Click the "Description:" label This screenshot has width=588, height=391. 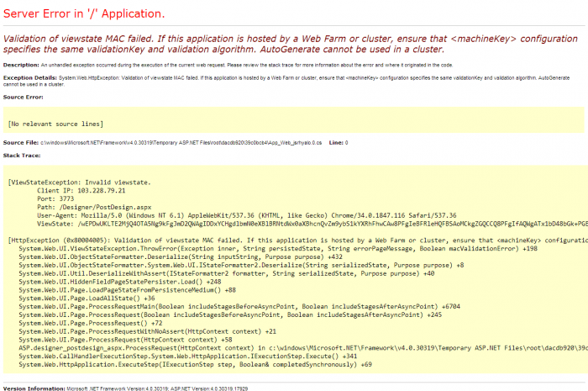21,65
